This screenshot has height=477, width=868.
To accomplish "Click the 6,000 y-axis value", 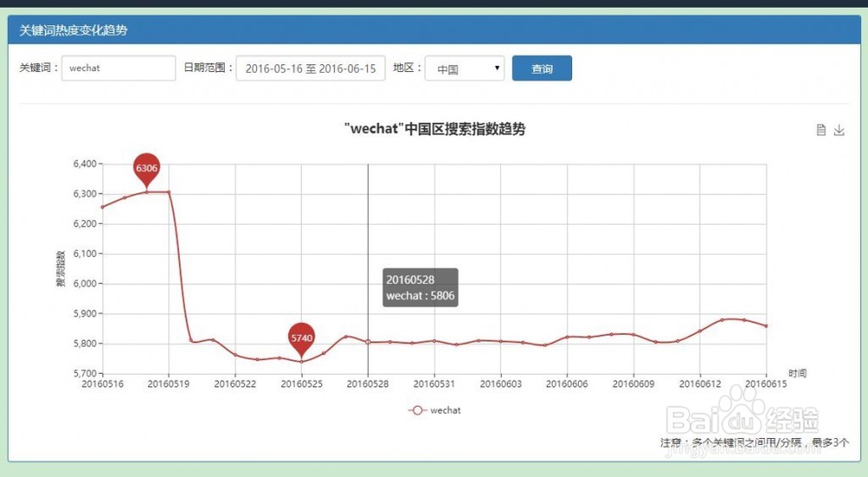I will pos(85,284).
